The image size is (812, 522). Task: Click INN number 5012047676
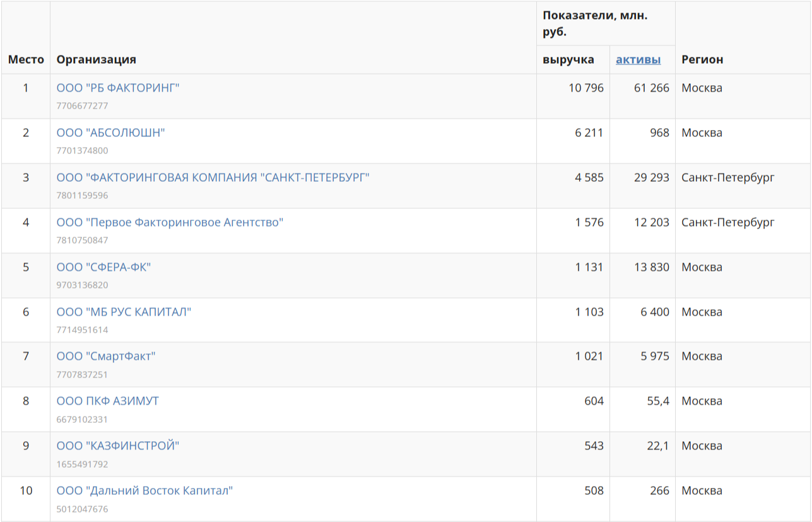[82, 509]
